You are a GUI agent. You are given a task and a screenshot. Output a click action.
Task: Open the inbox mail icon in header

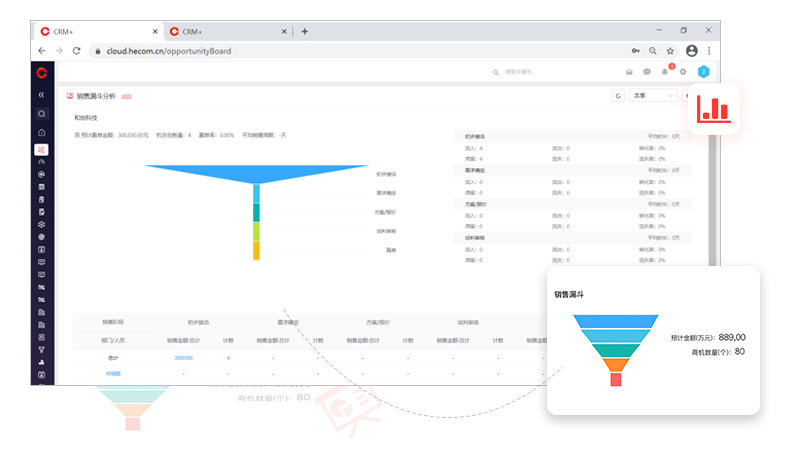tap(629, 72)
